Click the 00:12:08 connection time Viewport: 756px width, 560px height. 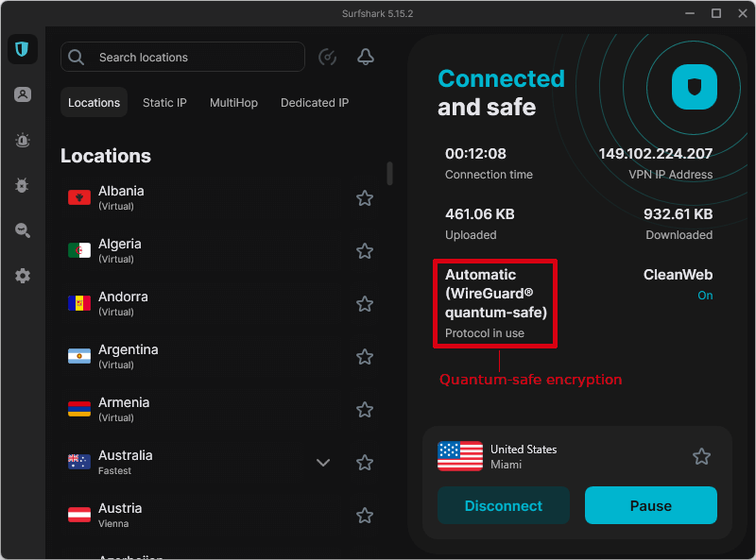(x=475, y=154)
